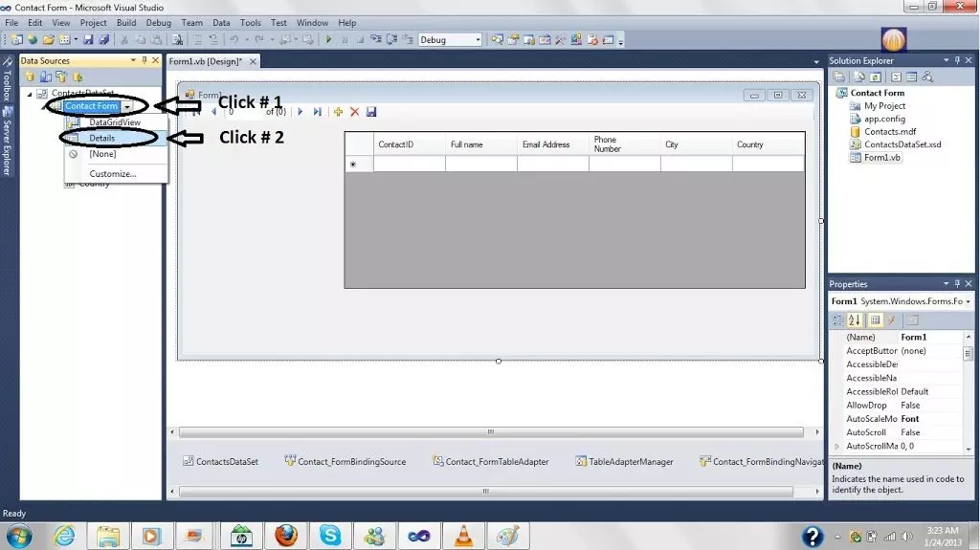Click the Open File folder icon
The width and height of the screenshot is (980, 550).
[x=48, y=39]
